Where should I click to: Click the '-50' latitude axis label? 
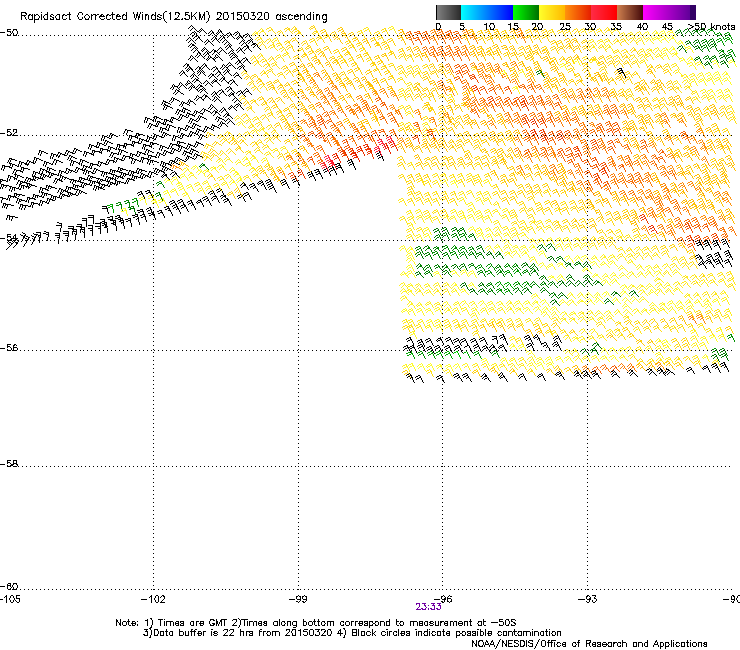9,33
